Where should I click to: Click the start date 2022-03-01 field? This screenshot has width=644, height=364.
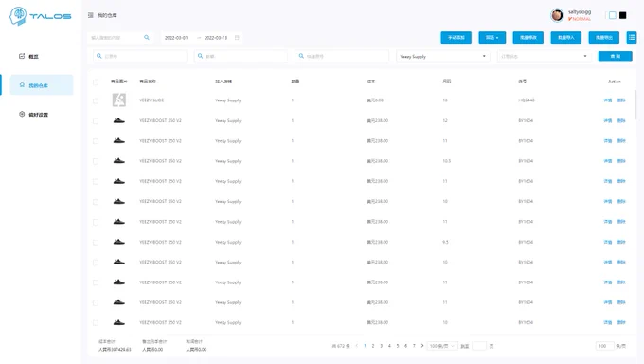(176, 37)
